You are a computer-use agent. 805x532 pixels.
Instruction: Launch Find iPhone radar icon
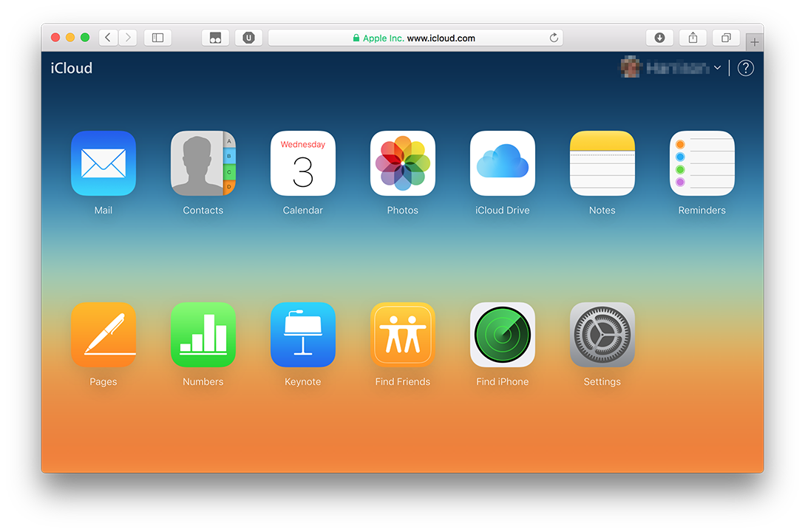pyautogui.click(x=503, y=335)
